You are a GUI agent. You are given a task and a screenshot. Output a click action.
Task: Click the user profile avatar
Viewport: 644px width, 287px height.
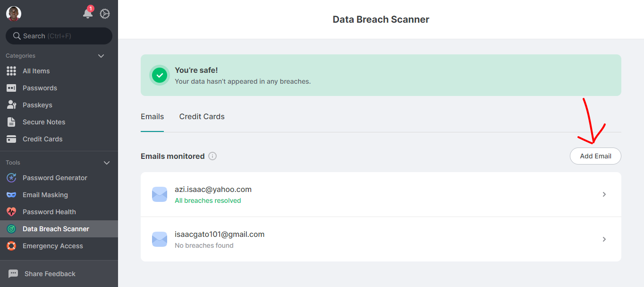click(x=14, y=14)
